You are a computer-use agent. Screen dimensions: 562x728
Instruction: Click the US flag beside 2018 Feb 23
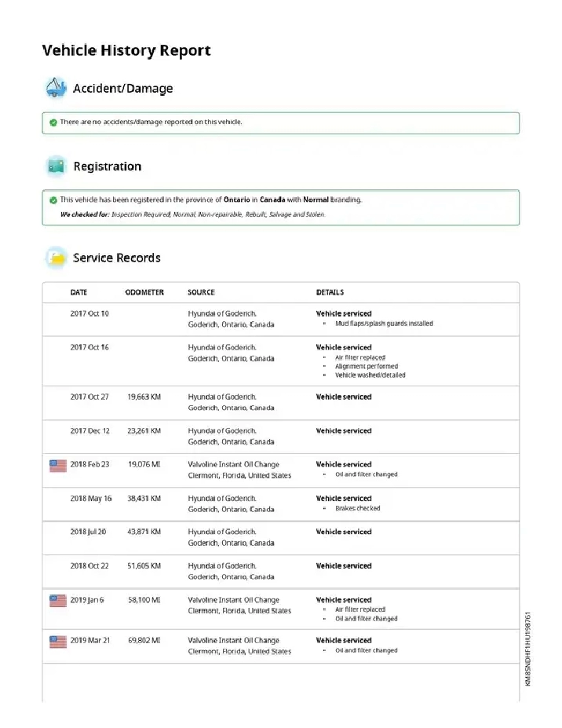[58, 465]
